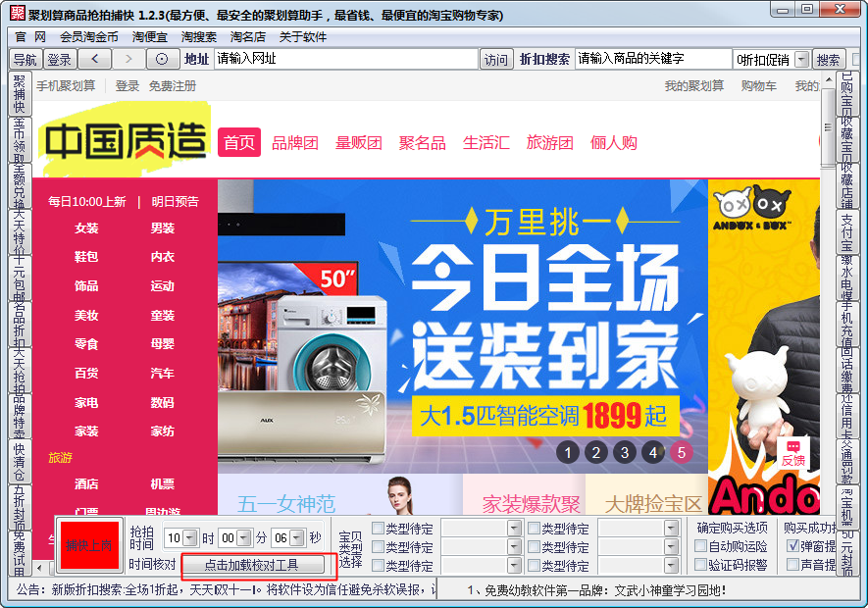Open the 淘搜索 menu
Screen dimensions: 868x608
click(x=199, y=37)
